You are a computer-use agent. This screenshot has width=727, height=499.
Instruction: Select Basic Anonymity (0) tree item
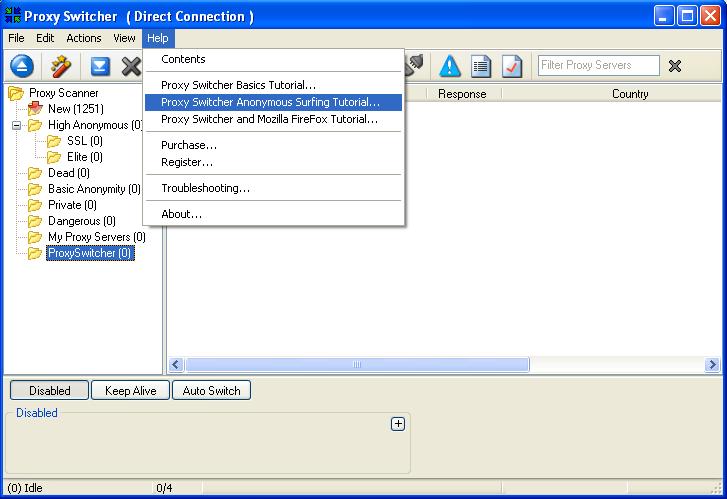(94, 189)
